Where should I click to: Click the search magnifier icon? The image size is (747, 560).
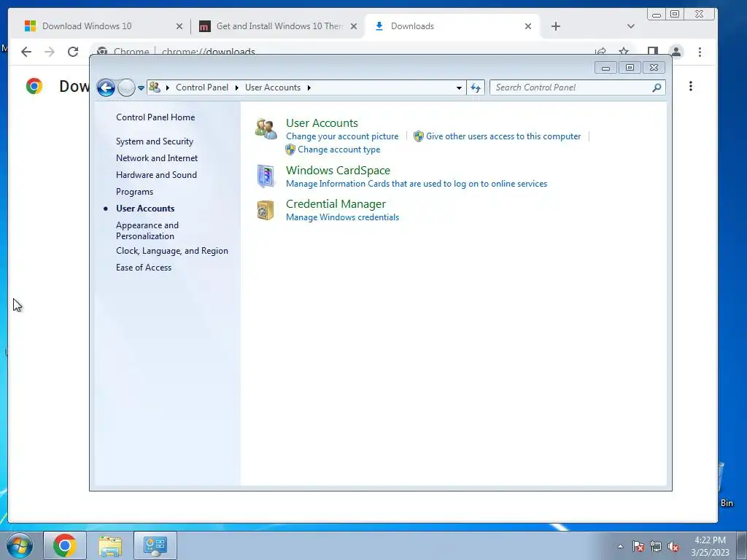pyautogui.click(x=657, y=87)
